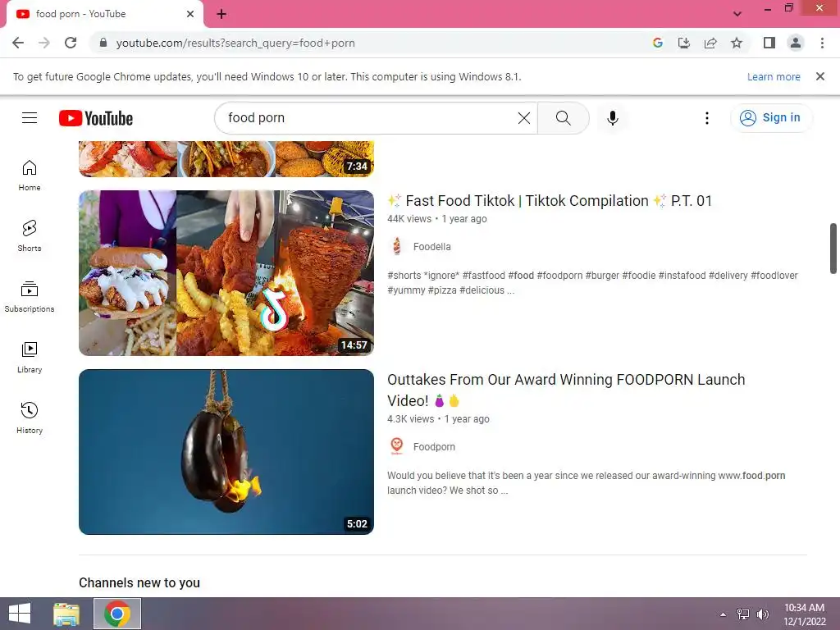Open the network tray icon
Screen dimensions: 840x630
[742, 614]
